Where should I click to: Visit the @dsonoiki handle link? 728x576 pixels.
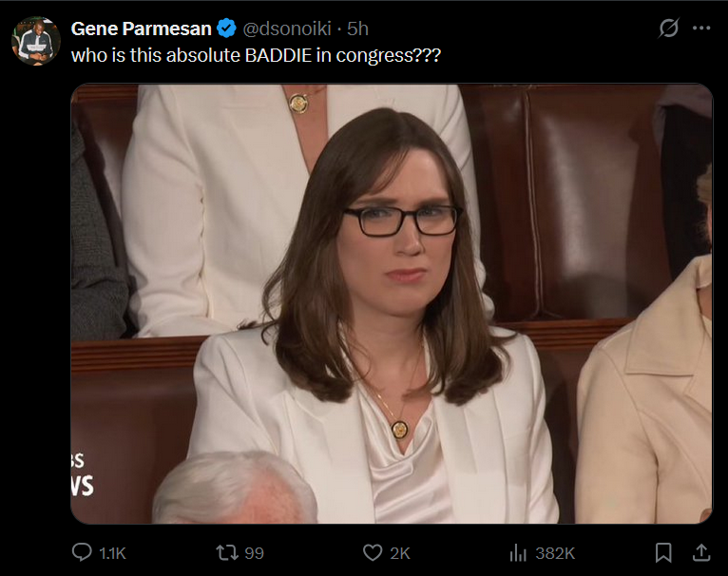287,29
